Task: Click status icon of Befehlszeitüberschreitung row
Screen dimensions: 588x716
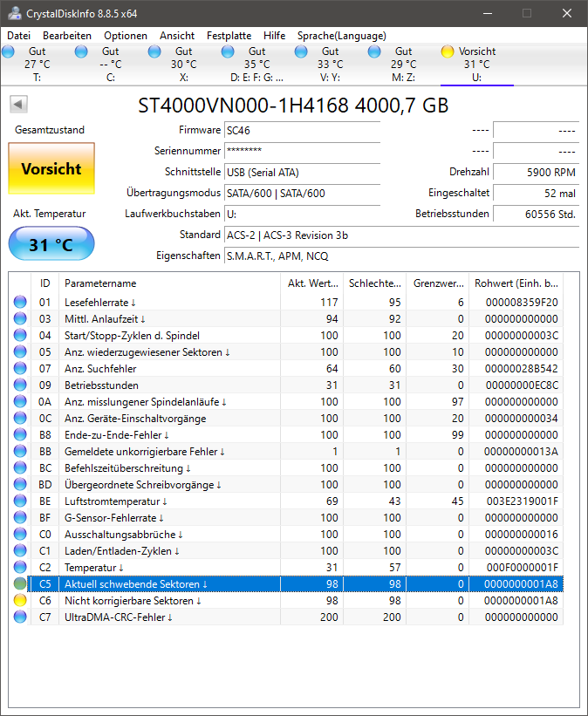Action: coord(20,468)
